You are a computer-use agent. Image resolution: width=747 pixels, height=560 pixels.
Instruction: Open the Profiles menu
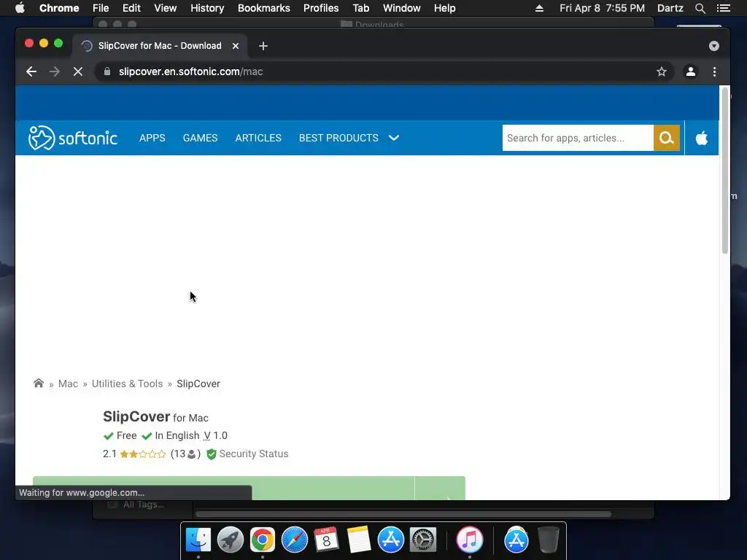pyautogui.click(x=321, y=8)
